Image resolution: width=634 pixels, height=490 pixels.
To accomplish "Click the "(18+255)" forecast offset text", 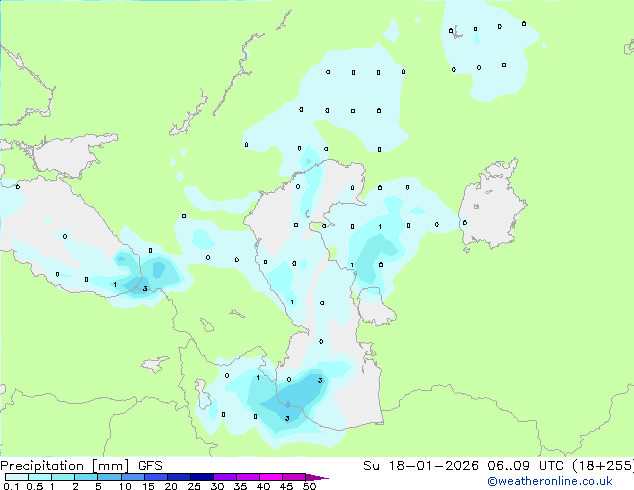I will 603,466.
